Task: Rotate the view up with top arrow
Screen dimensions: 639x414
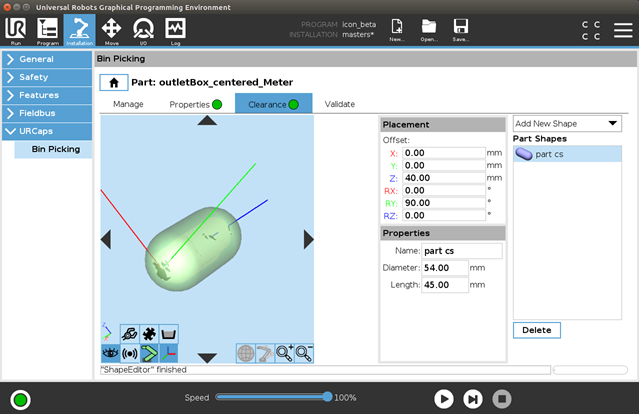Action: click(x=207, y=120)
